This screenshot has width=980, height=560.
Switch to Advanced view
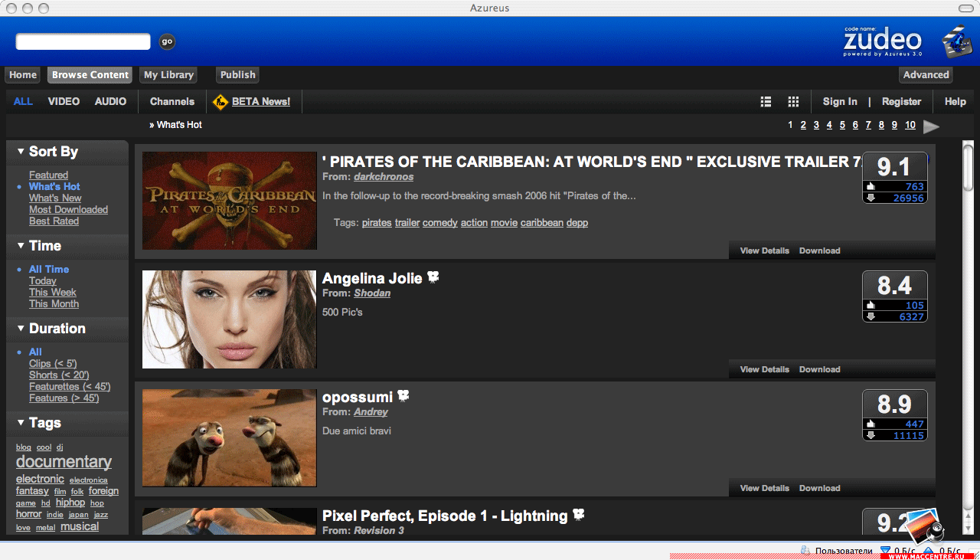(x=926, y=75)
